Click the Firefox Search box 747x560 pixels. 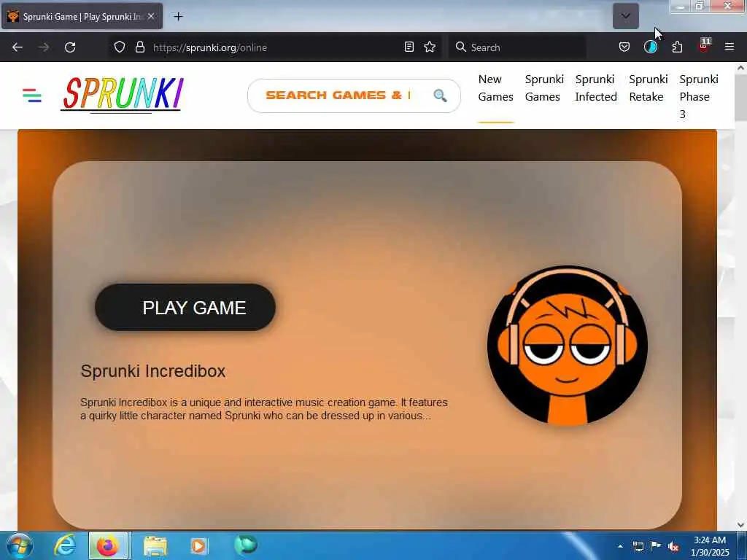coord(517,47)
